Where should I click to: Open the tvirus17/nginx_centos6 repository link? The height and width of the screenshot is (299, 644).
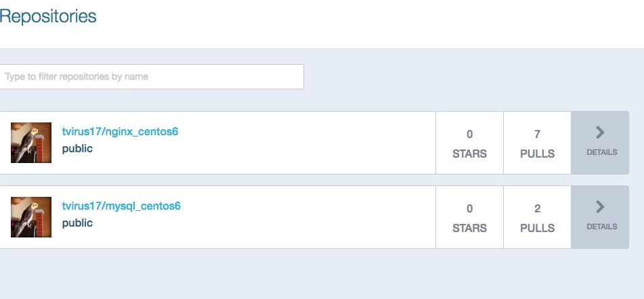click(x=120, y=131)
